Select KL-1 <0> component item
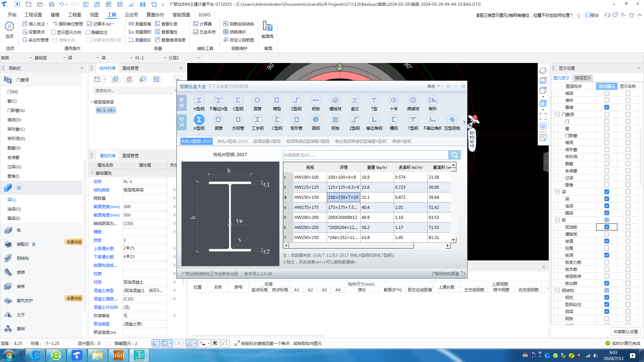This screenshot has width=644, height=362. [106, 110]
